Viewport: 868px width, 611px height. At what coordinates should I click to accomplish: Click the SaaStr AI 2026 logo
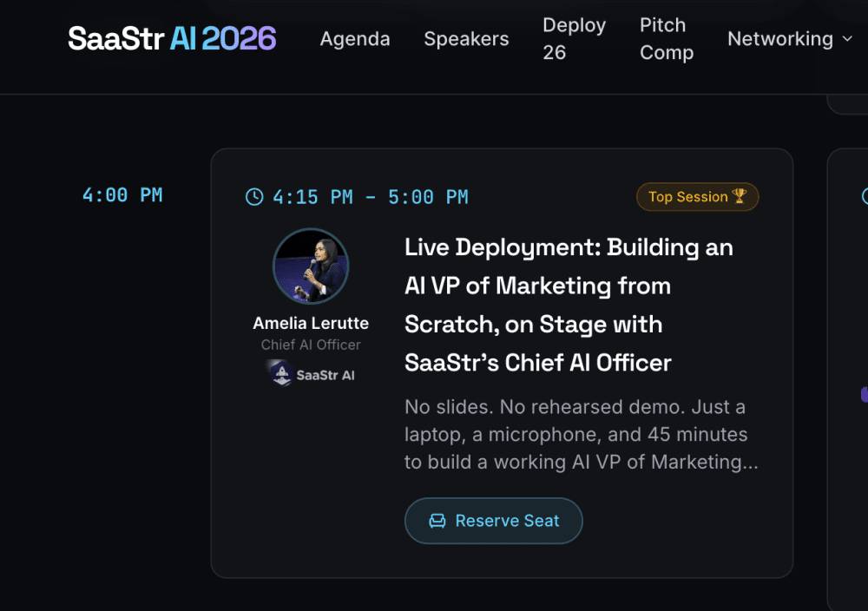click(x=172, y=38)
